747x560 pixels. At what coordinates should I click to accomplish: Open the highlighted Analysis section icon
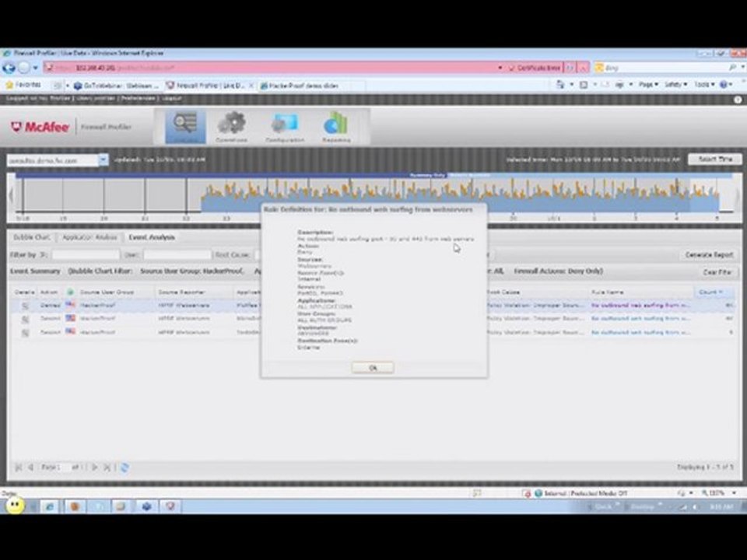pos(185,126)
